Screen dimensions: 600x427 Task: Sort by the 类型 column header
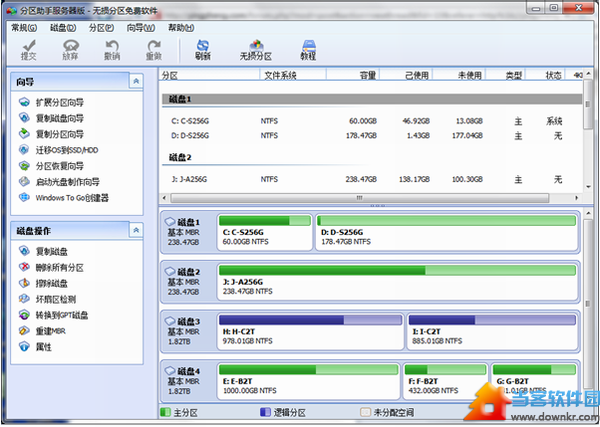tap(506, 75)
